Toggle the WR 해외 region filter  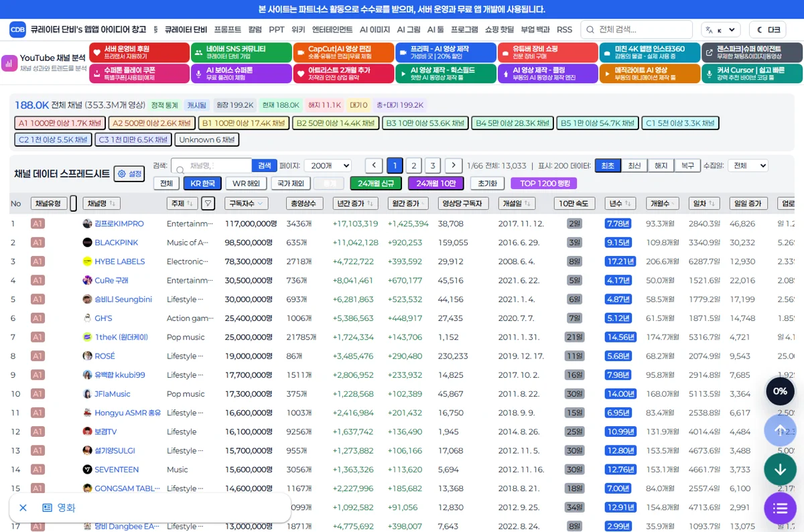(246, 183)
